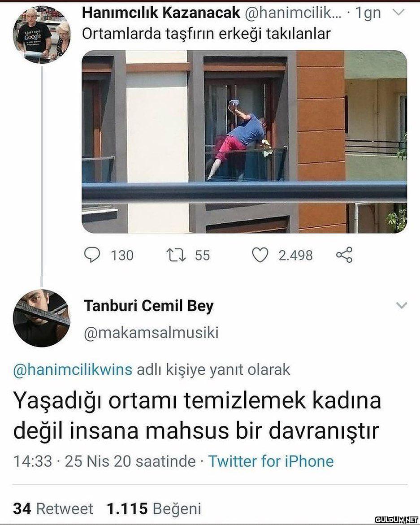Open the Tanburi Cemil Bey display name
Screen dimensions: 420x525
pos(148,306)
